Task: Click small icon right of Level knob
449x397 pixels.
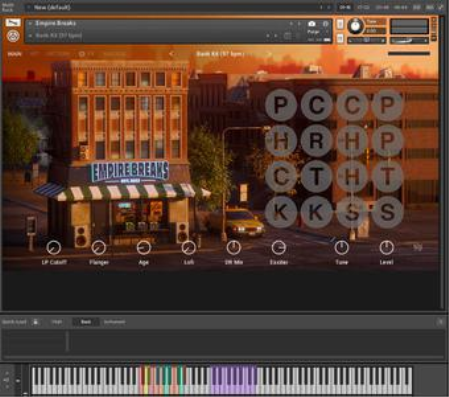Action: [x=417, y=247]
